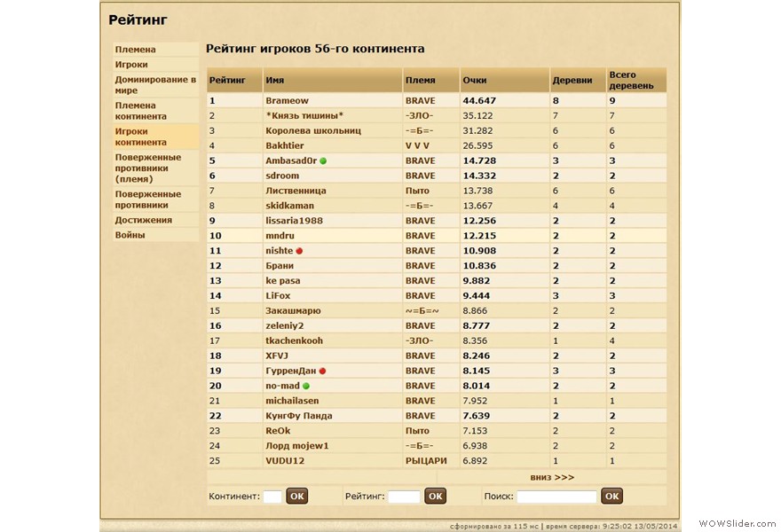Click red status dot beside ГурренДан
The image size is (781, 532).
[322, 371]
